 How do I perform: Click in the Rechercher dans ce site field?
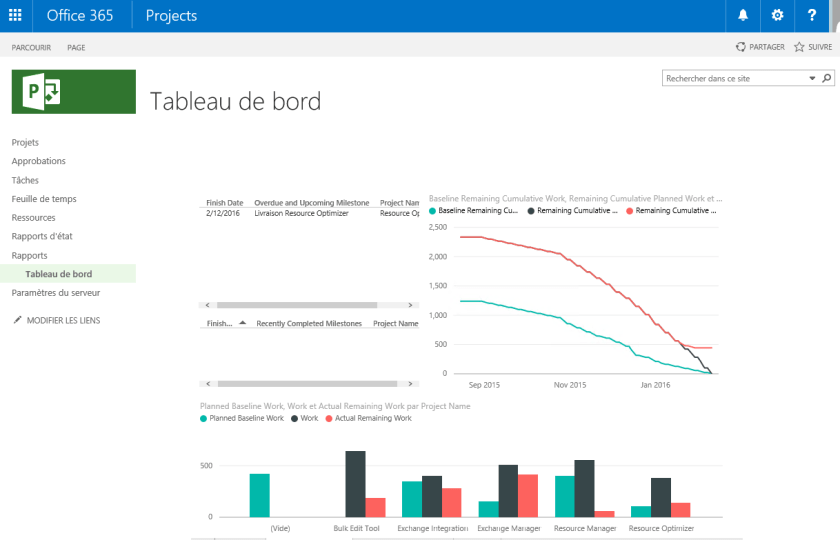[x=735, y=78]
